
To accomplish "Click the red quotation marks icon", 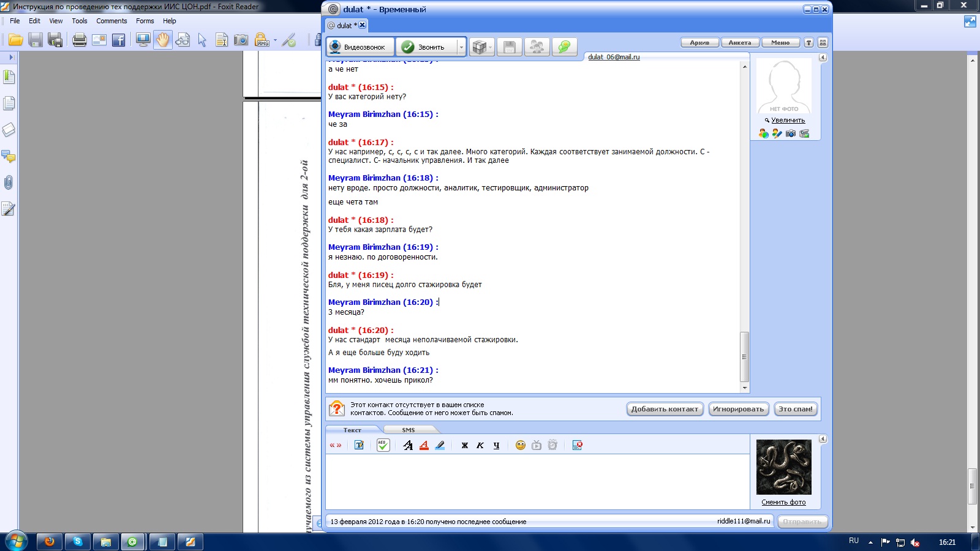I will tap(336, 445).
